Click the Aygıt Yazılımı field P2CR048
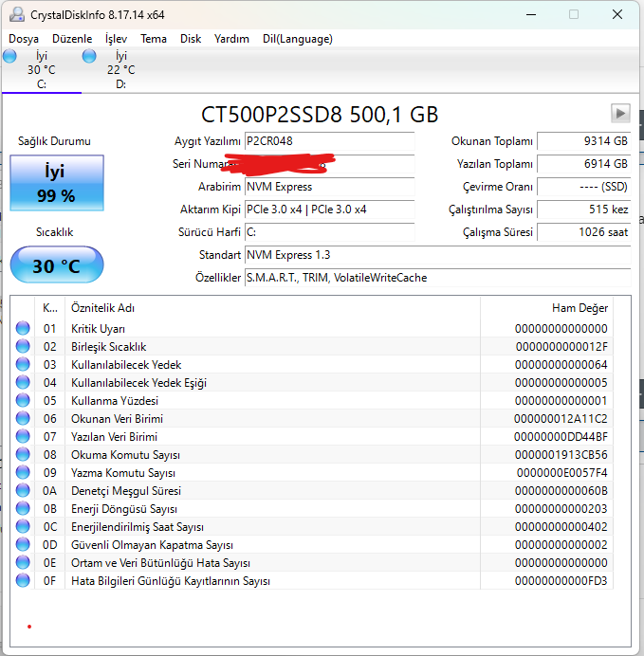Image resolution: width=644 pixels, height=656 pixels. tap(330, 141)
